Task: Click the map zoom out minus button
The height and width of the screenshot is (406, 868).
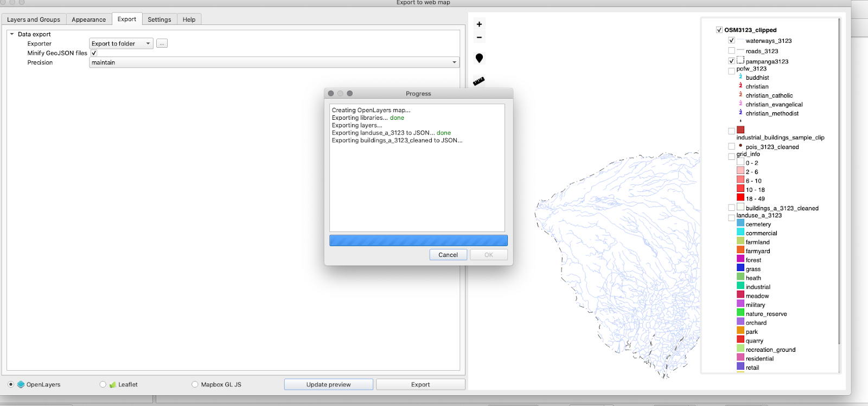Action: 479,38
